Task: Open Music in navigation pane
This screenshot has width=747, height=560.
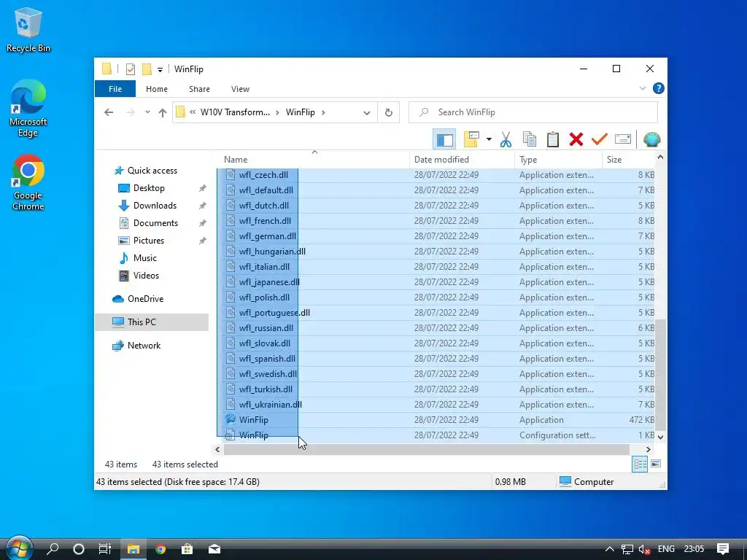Action: pos(145,258)
